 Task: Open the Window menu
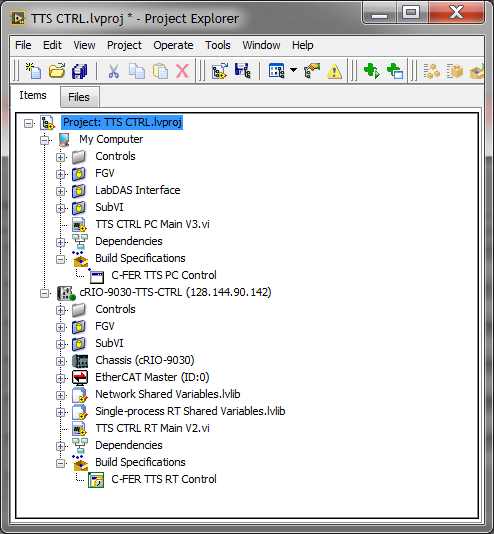click(261, 45)
